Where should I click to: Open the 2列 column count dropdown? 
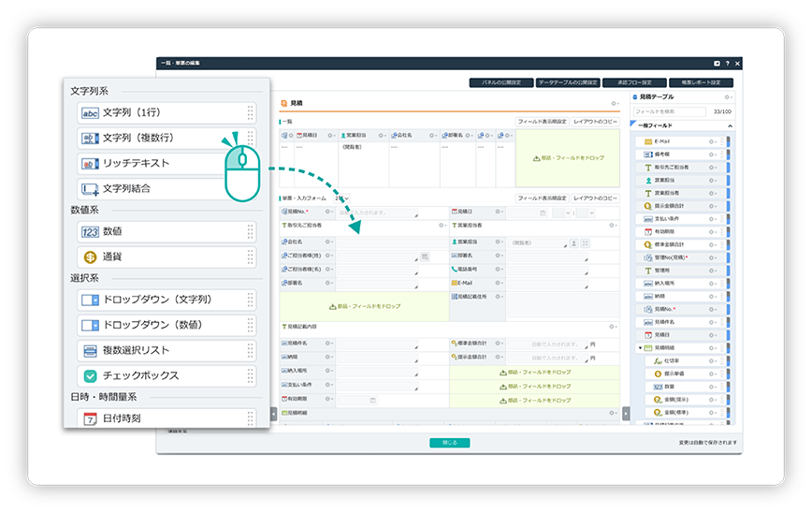pyautogui.click(x=342, y=198)
